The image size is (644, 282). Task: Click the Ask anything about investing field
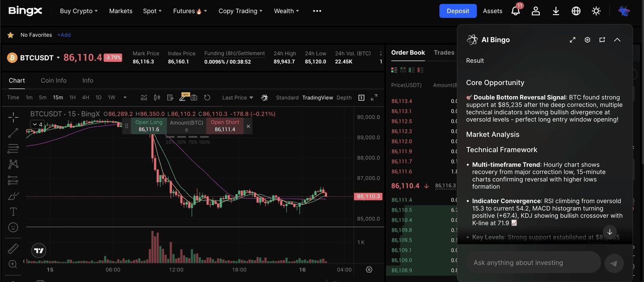[533, 262]
